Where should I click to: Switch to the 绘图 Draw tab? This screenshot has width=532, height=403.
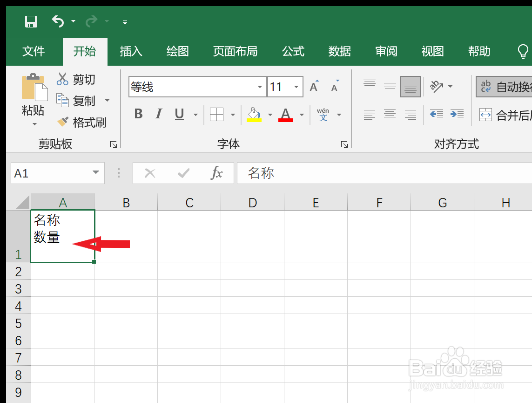click(177, 51)
